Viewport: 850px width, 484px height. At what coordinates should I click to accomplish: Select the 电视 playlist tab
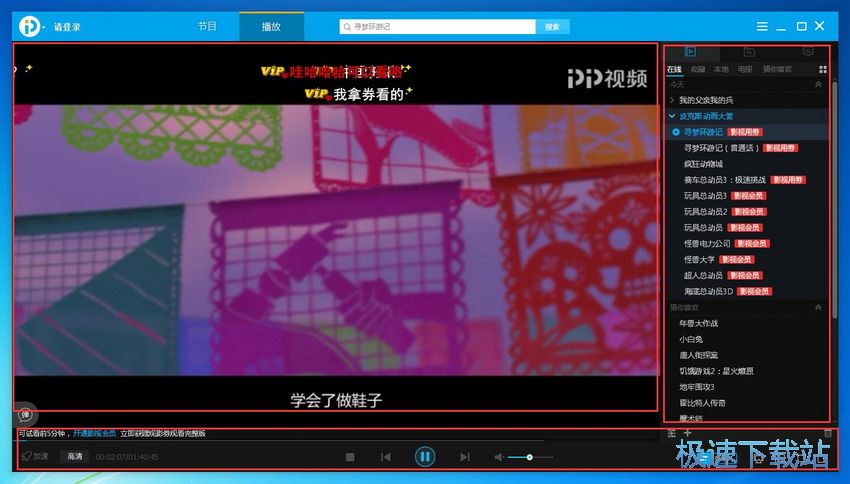pyautogui.click(x=745, y=69)
